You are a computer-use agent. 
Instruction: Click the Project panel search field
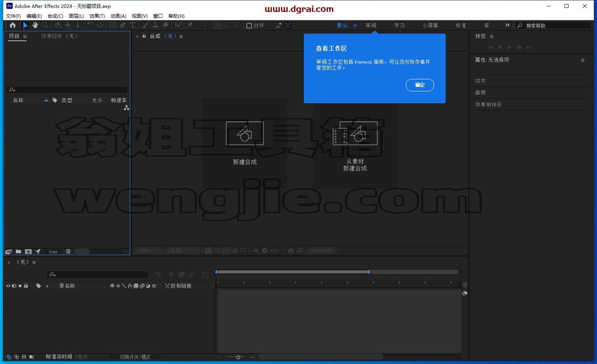(67, 90)
